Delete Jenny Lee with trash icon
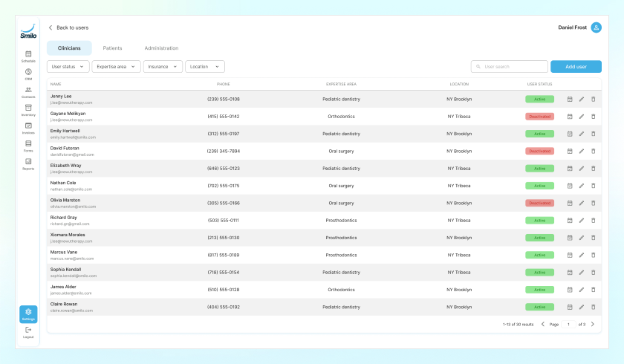Viewport: 624px width, 364px height. (593, 99)
